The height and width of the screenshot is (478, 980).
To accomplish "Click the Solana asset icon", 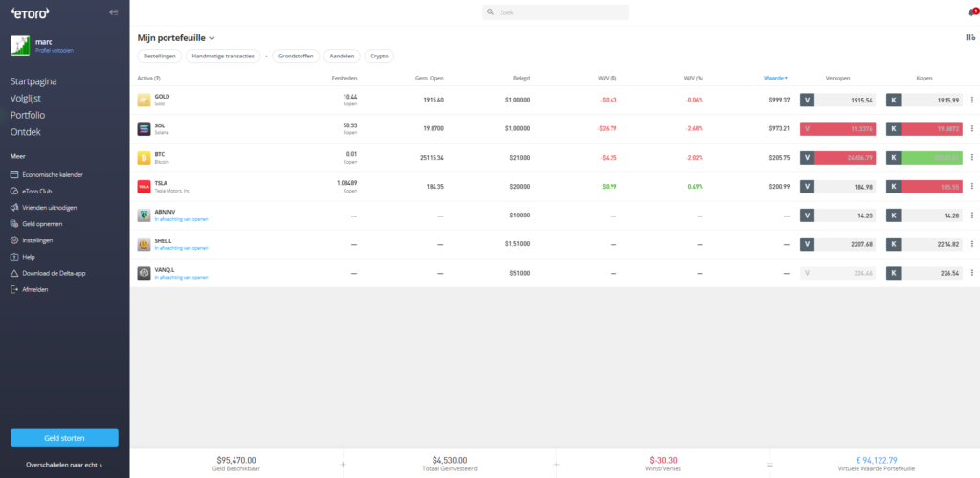I will point(145,128).
